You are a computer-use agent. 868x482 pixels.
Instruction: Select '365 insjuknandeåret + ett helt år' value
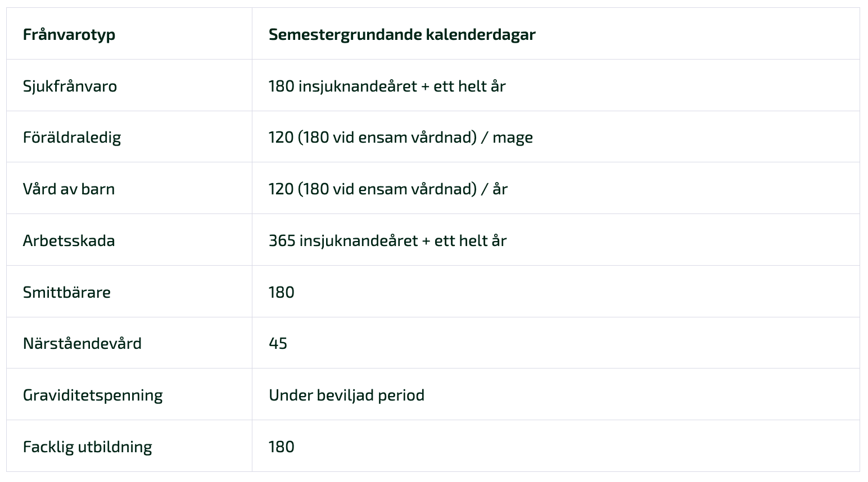pyautogui.click(x=388, y=240)
